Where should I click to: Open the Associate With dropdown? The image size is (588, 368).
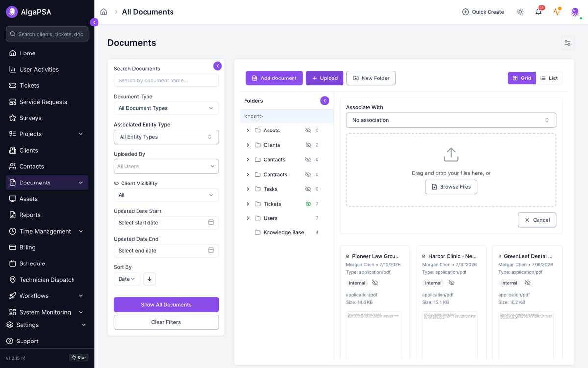point(451,120)
